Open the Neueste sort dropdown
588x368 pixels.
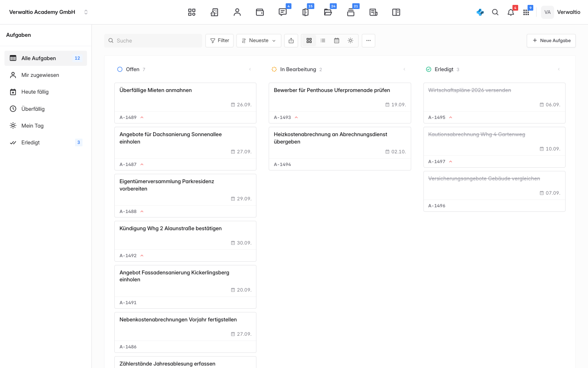click(x=259, y=40)
